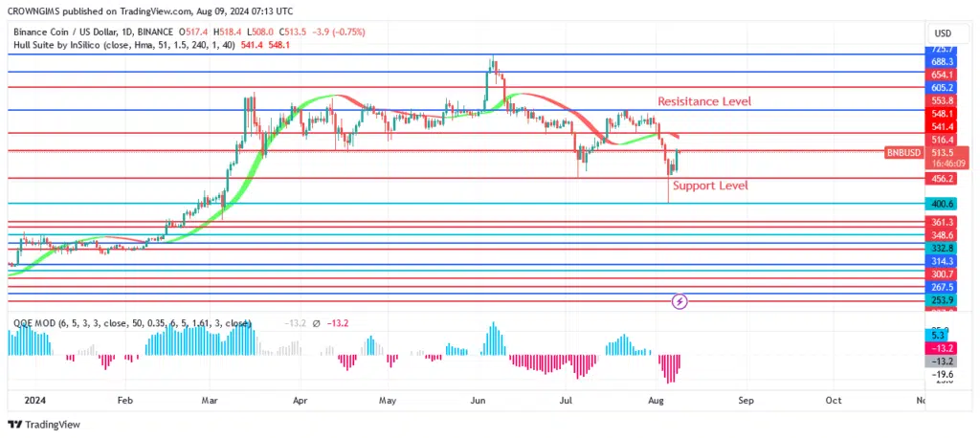
Task: Click the 400.6 cyan price label
Action: point(942,204)
